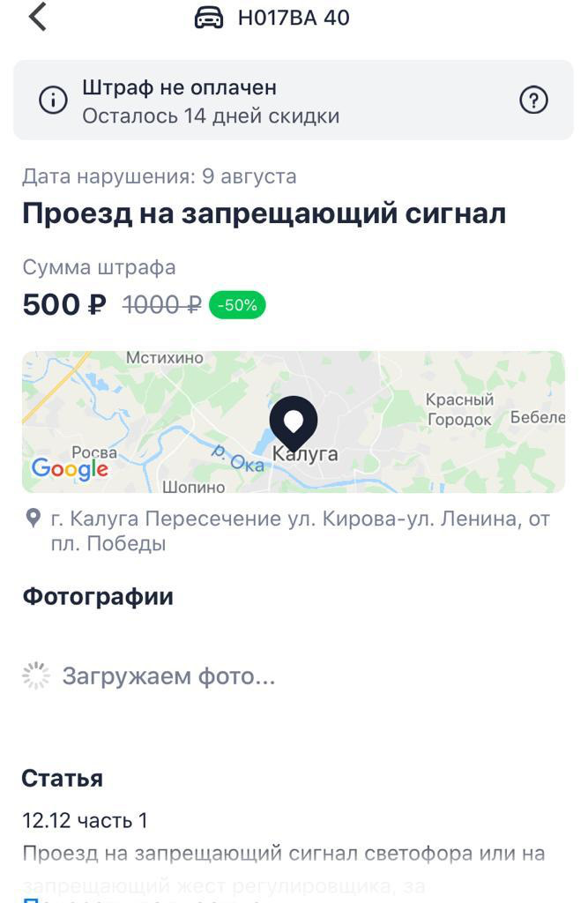Click the 'Проезд на запрещающий сигнал' heading
588x903 pixels.
coord(264,214)
